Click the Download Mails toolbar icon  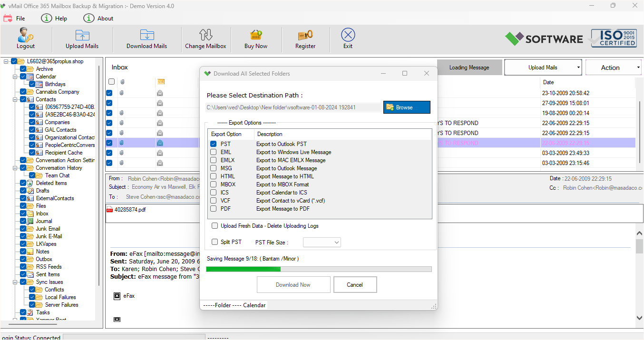click(147, 35)
